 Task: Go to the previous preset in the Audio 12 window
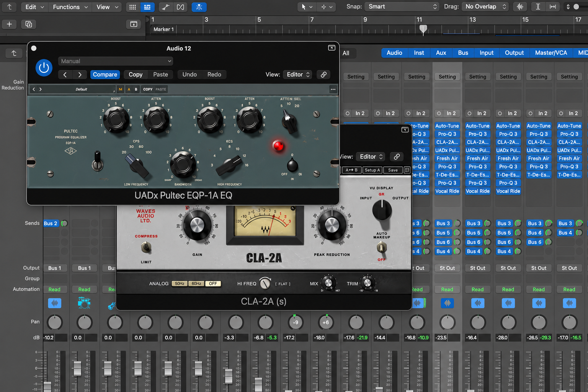(65, 75)
